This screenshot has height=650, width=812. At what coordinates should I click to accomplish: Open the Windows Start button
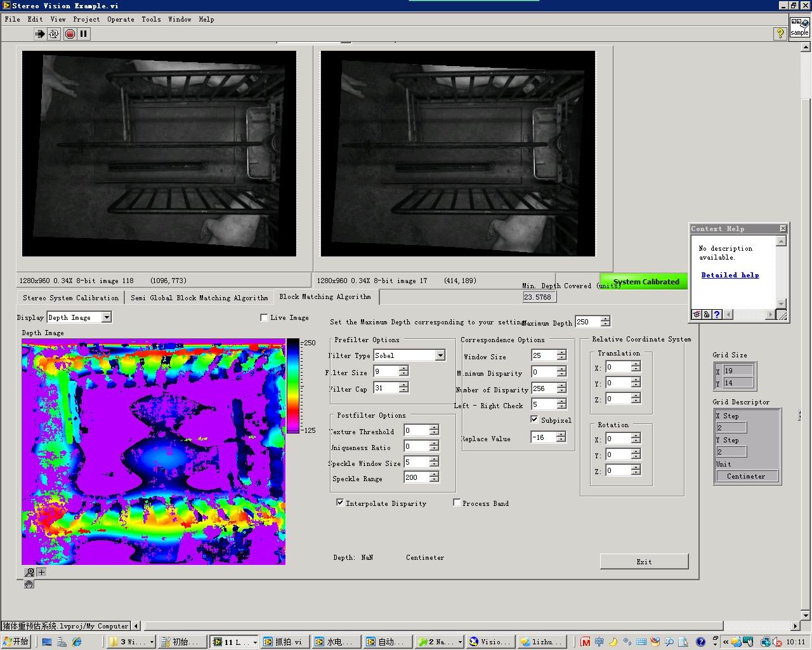16,642
